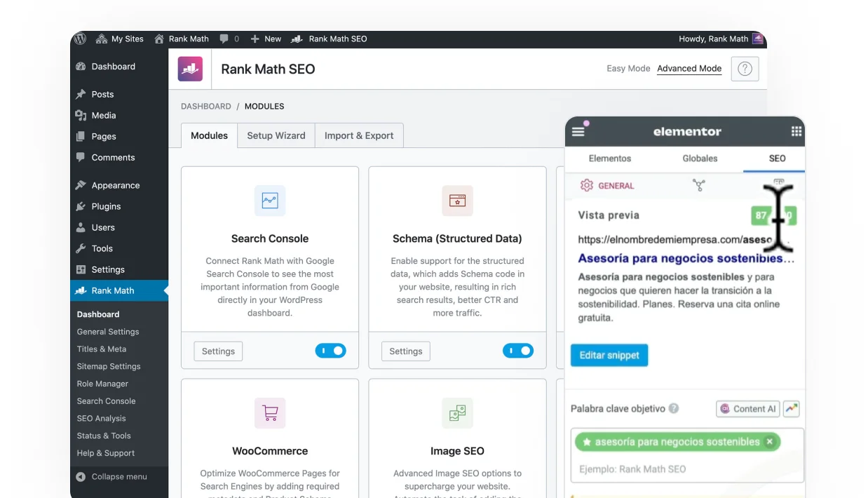The width and height of the screenshot is (868, 498).
Task: Open Sitemap Settings submenu
Action: tap(109, 366)
